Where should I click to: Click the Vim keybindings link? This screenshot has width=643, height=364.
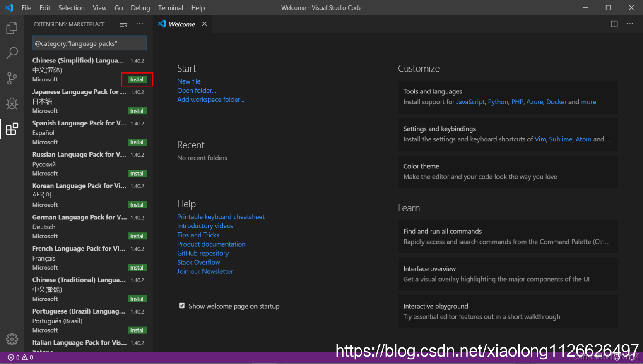[540, 139]
